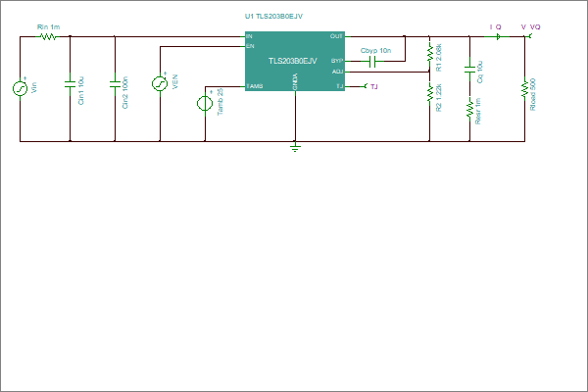Click the ADJ pin label
This screenshot has height=392, width=588.
(x=337, y=72)
